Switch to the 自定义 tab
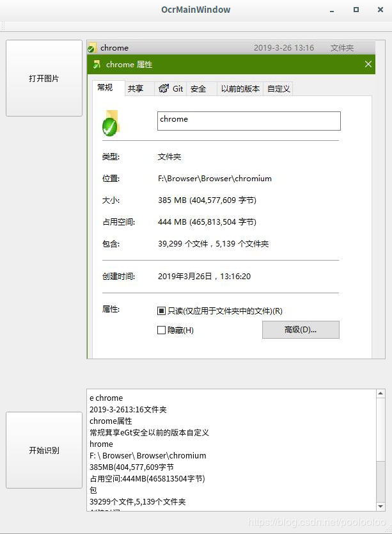Screen dimensions: 392x534 click(x=279, y=89)
